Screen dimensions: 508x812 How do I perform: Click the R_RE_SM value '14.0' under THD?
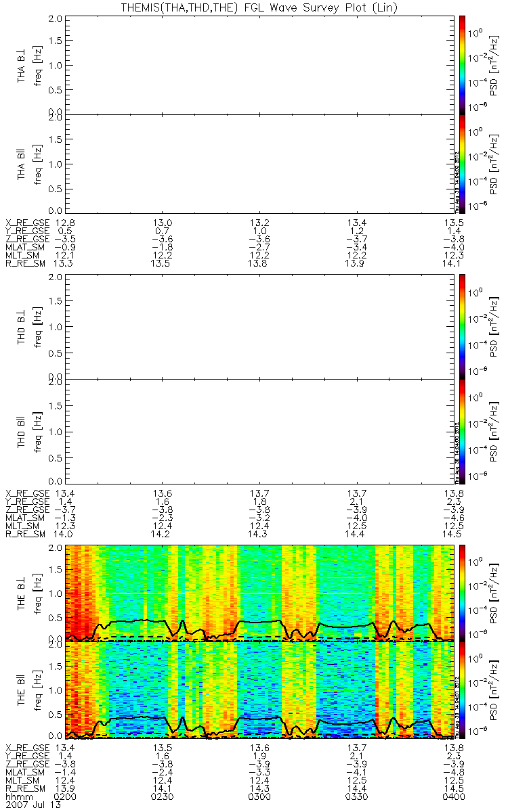(x=66, y=534)
